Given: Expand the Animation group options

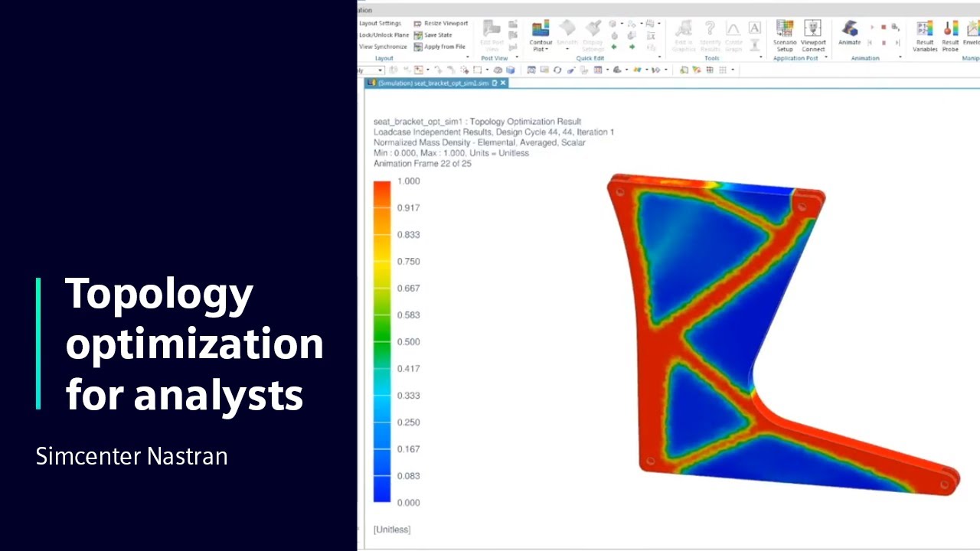Looking at the screenshot, I should (900, 57).
